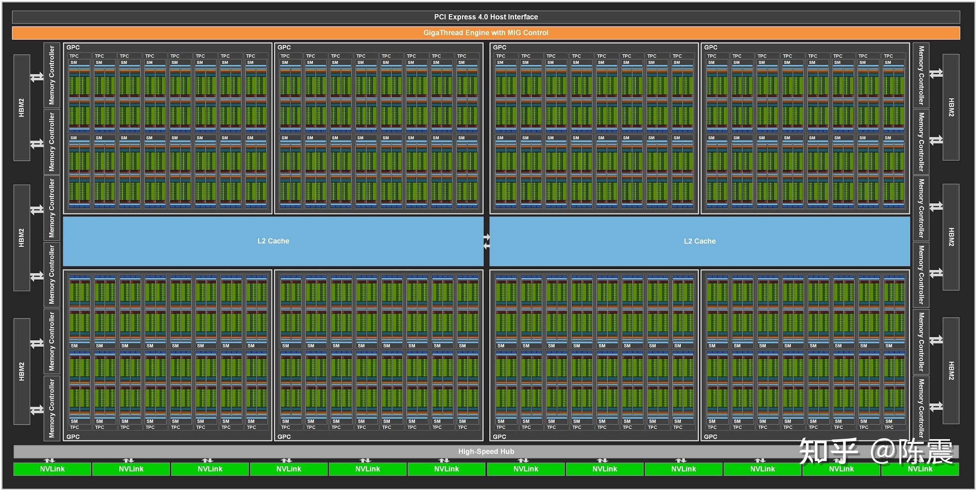Viewport: 980px width, 493px height.
Task: Click the arrows above the leftmost NVLink block
Action: point(50,461)
